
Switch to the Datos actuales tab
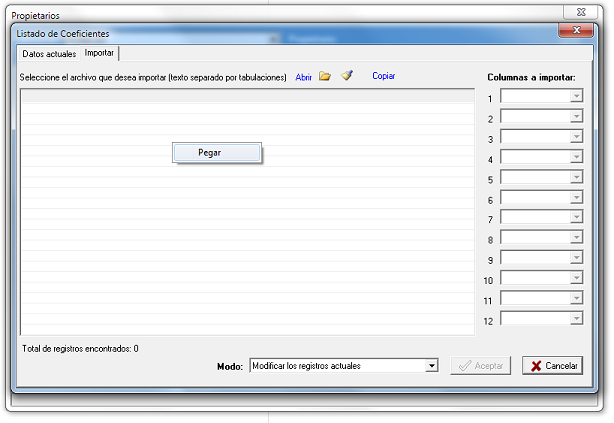click(48, 53)
